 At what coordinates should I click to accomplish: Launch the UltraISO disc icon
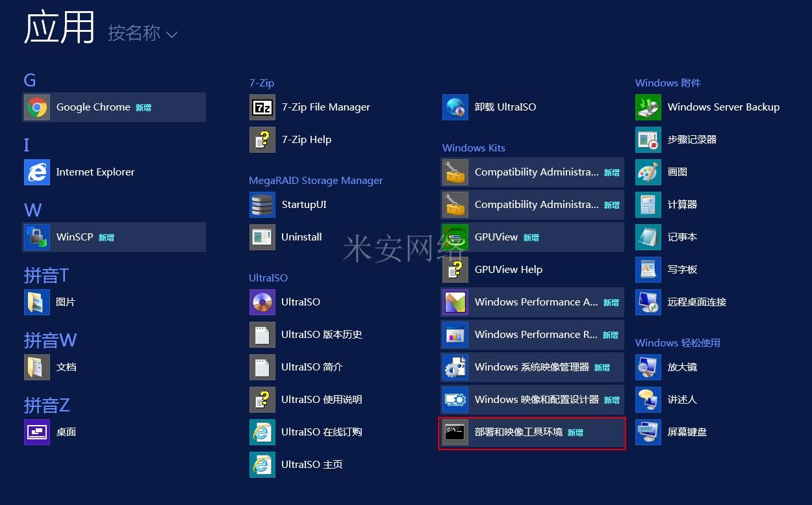262,302
